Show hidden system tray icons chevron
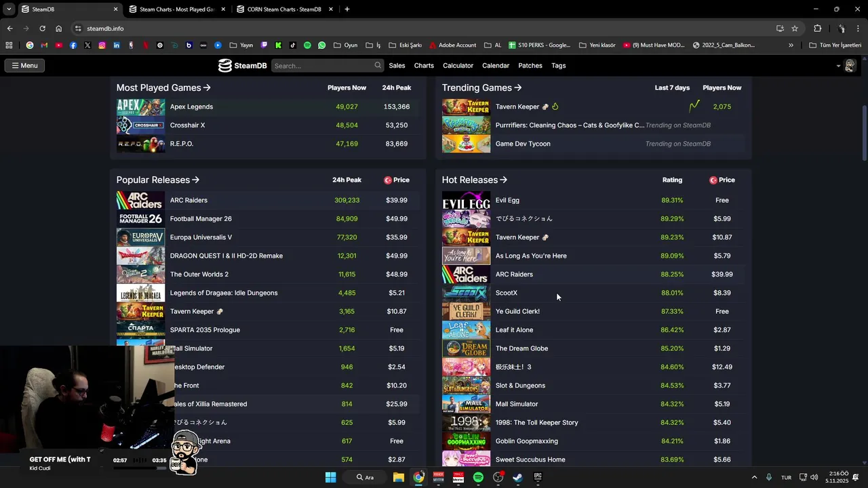Image resolution: width=868 pixels, height=488 pixels. click(x=754, y=477)
